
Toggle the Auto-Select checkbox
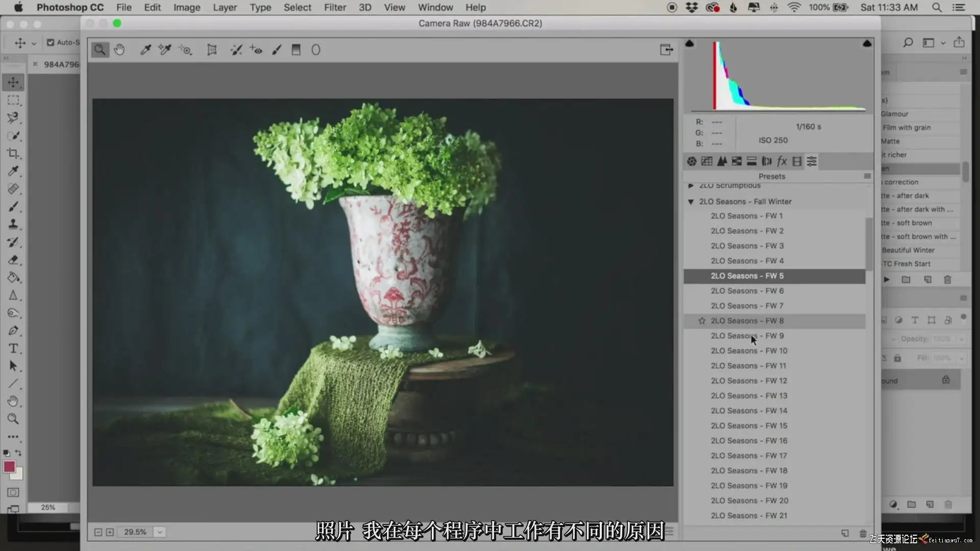(51, 42)
